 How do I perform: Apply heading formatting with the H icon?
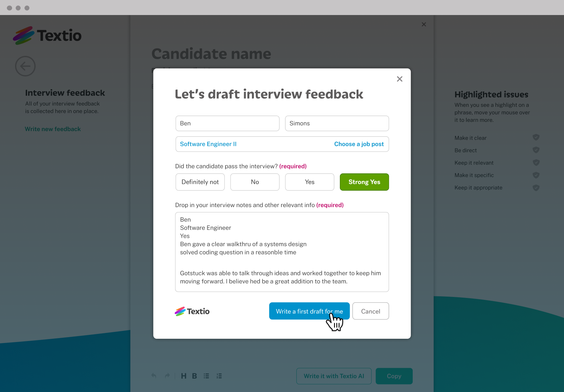(184, 376)
